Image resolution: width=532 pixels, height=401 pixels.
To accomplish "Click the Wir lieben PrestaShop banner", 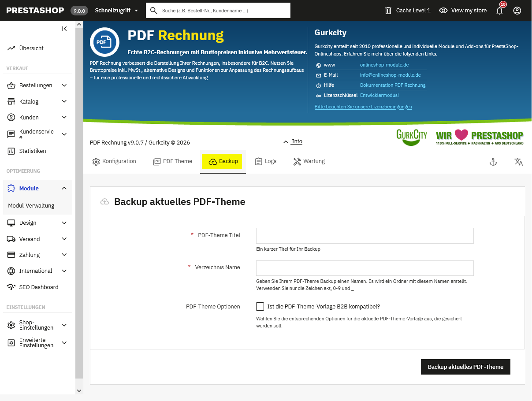I will (x=480, y=137).
